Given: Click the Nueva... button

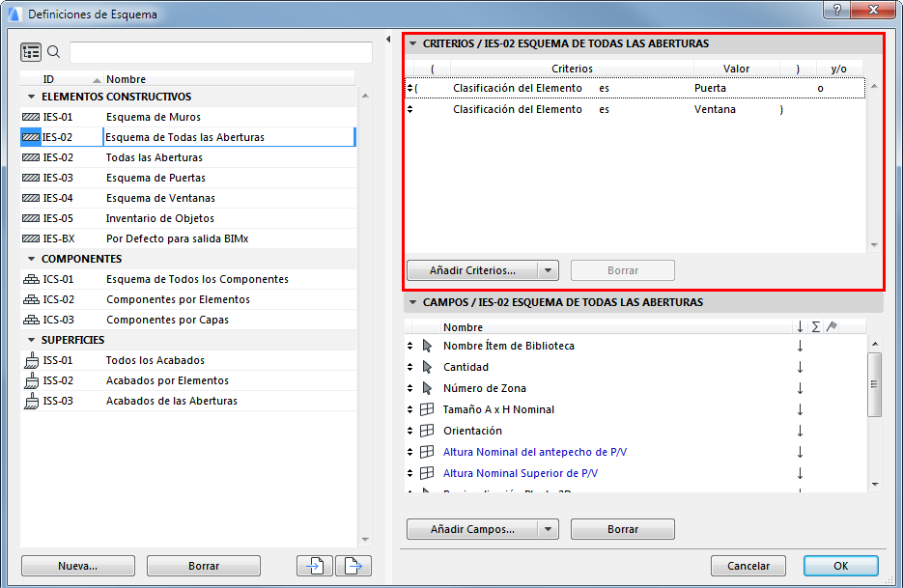Looking at the screenshot, I should pos(78,566).
